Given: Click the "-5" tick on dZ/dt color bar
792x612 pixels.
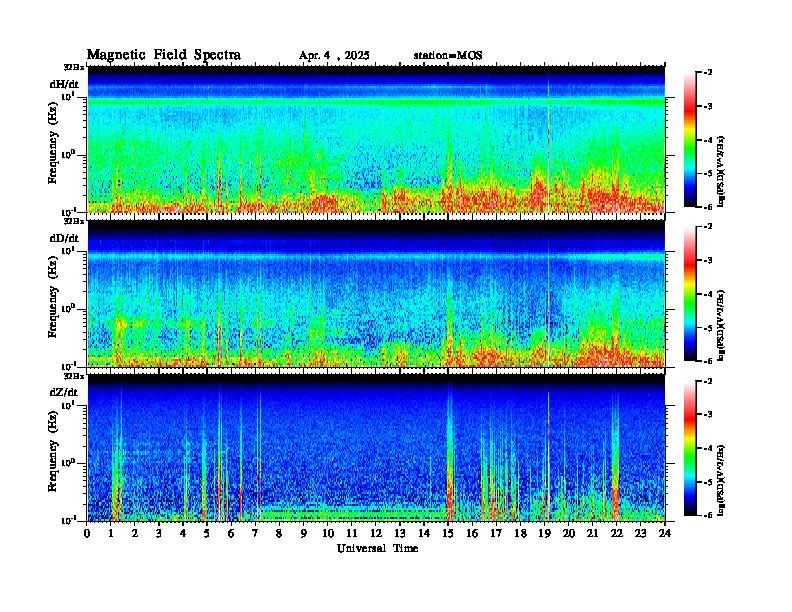Looking at the screenshot, I should click(x=709, y=482).
